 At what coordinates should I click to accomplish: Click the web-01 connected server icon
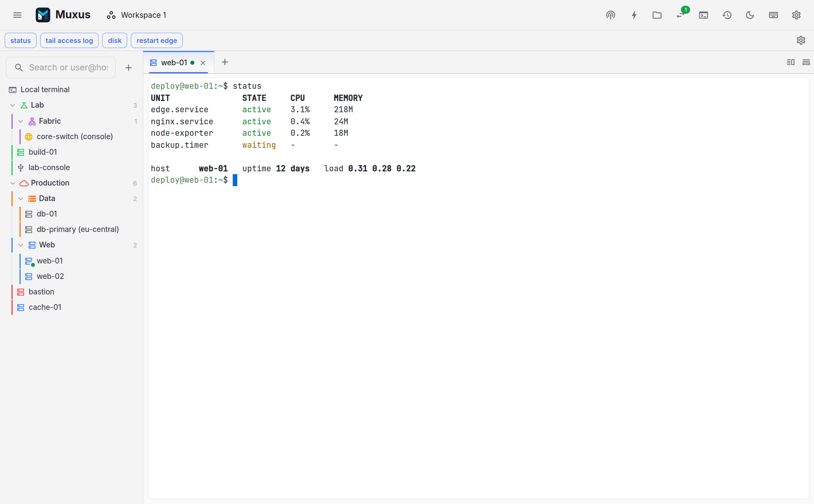pos(29,262)
